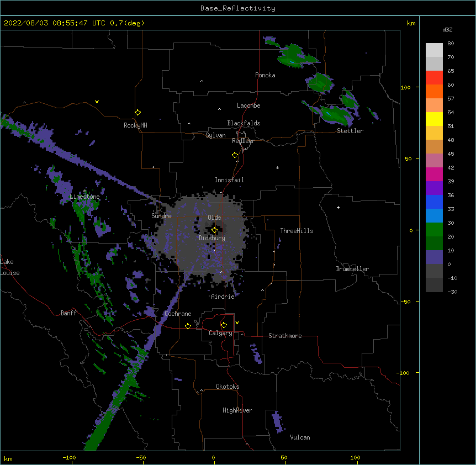
Task: Click the Banff label
Action: (68, 313)
